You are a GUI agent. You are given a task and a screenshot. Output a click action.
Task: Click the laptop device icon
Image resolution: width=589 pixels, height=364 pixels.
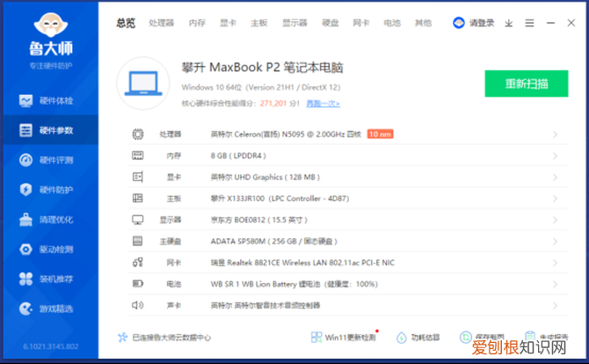[x=143, y=84]
